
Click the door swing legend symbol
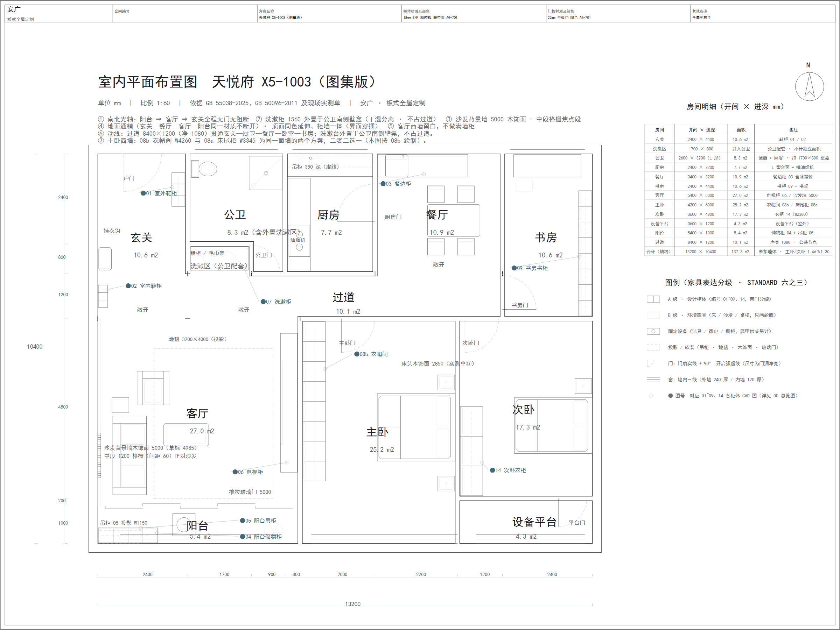pyautogui.click(x=650, y=363)
